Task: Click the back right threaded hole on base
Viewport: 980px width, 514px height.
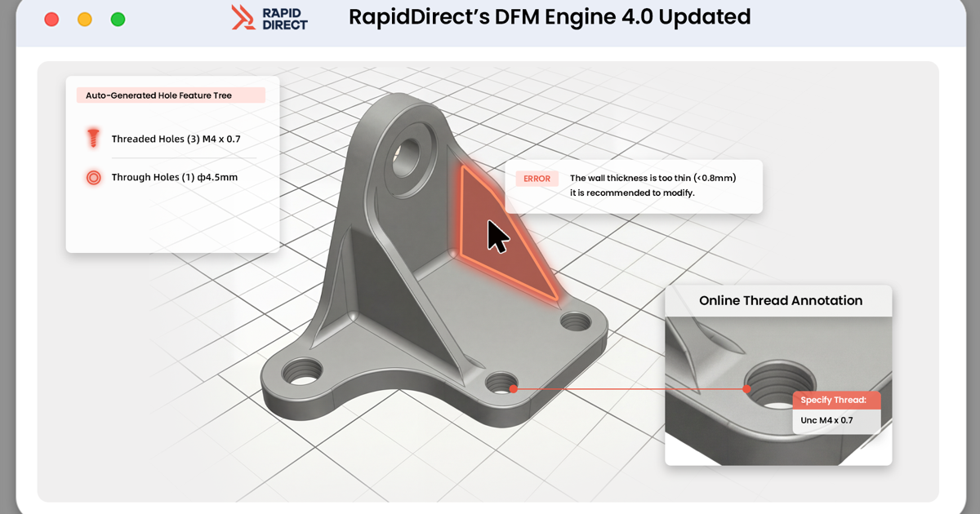Action: [x=577, y=321]
